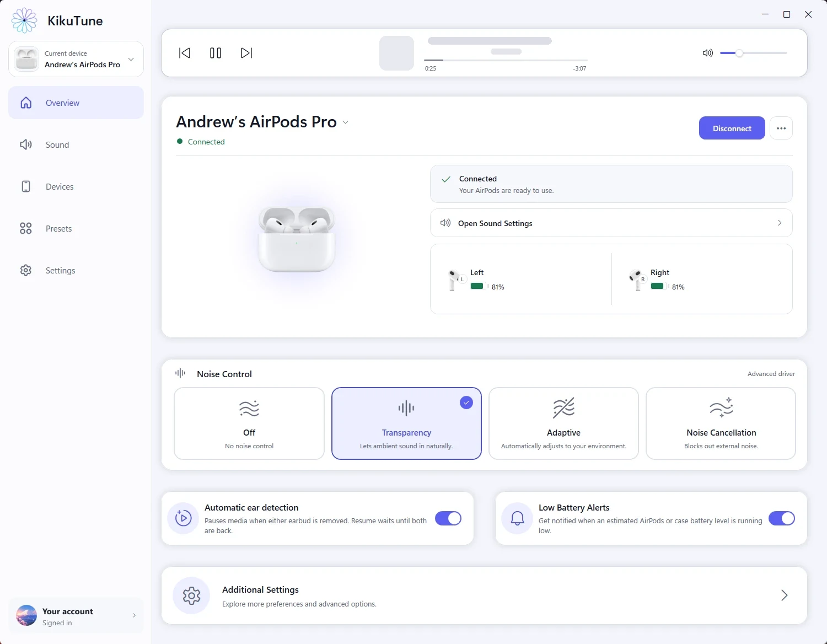
Task: Toggle Automatic ear detection switch
Action: (448, 518)
